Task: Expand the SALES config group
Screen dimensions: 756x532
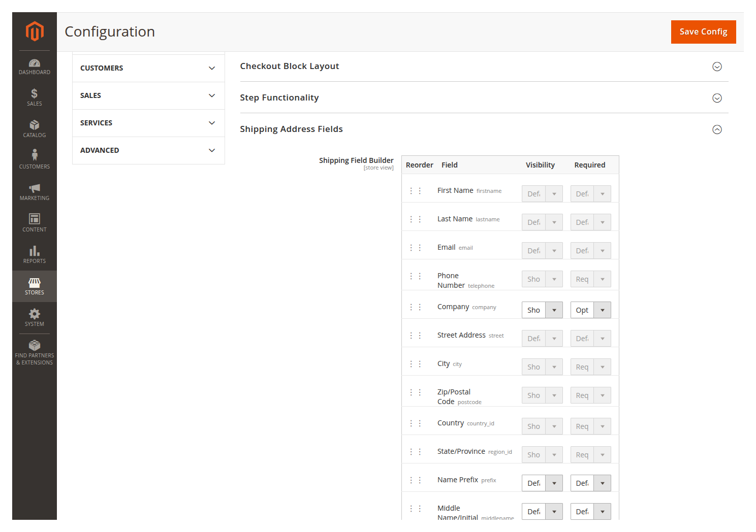Action: [148, 95]
